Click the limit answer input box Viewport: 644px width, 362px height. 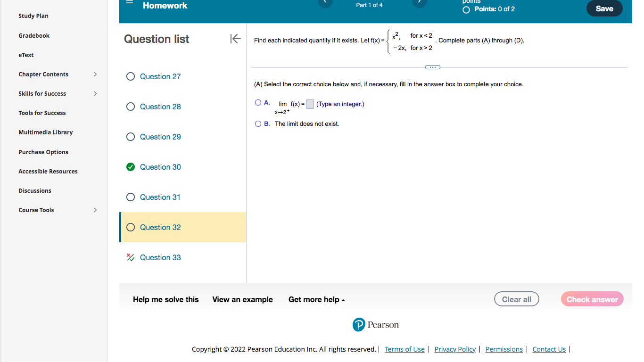tap(310, 104)
